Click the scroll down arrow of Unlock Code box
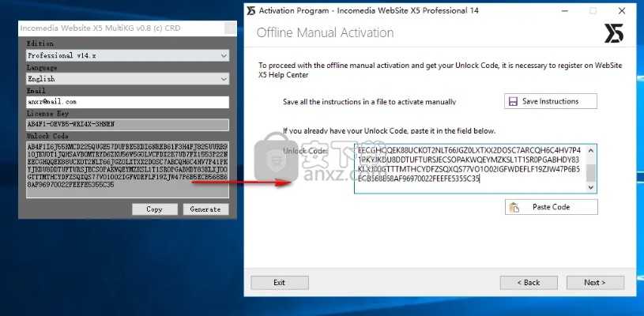644x316 pixels. click(x=591, y=187)
